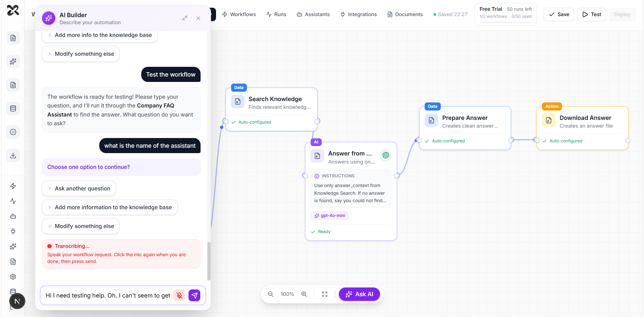Screen dimensions: 644x317
Task: Click the 'what is the name of the assistant' message
Action: [150, 146]
